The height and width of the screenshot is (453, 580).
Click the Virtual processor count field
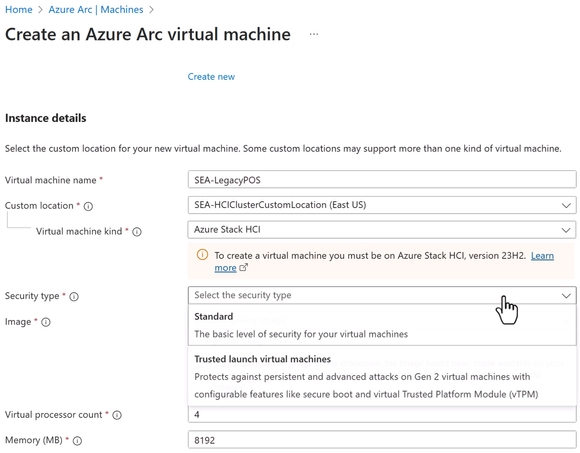click(x=382, y=415)
